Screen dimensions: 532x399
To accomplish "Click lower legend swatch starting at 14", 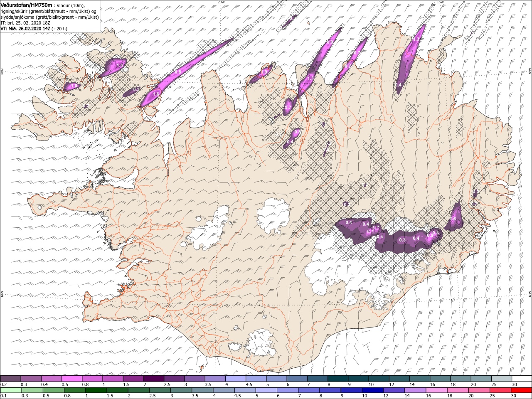I will 415,390.
